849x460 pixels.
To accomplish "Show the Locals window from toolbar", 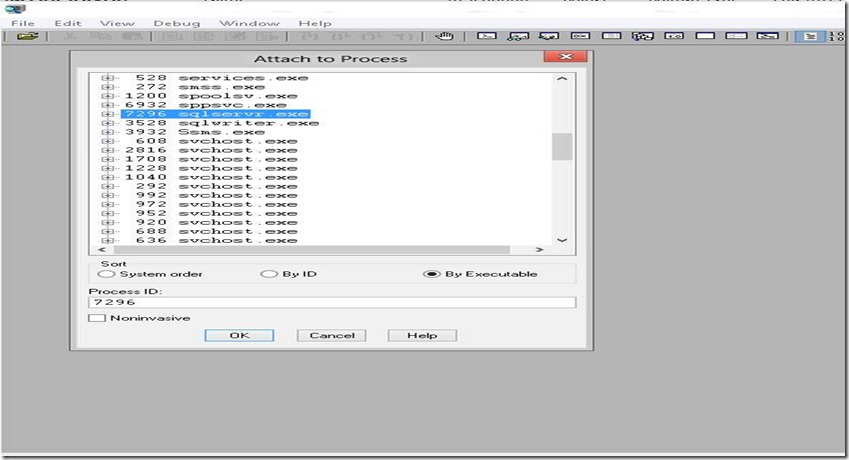I will click(549, 37).
